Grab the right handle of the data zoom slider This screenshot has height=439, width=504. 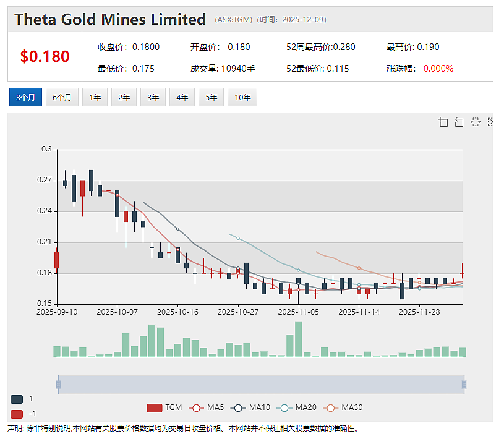[464, 385]
